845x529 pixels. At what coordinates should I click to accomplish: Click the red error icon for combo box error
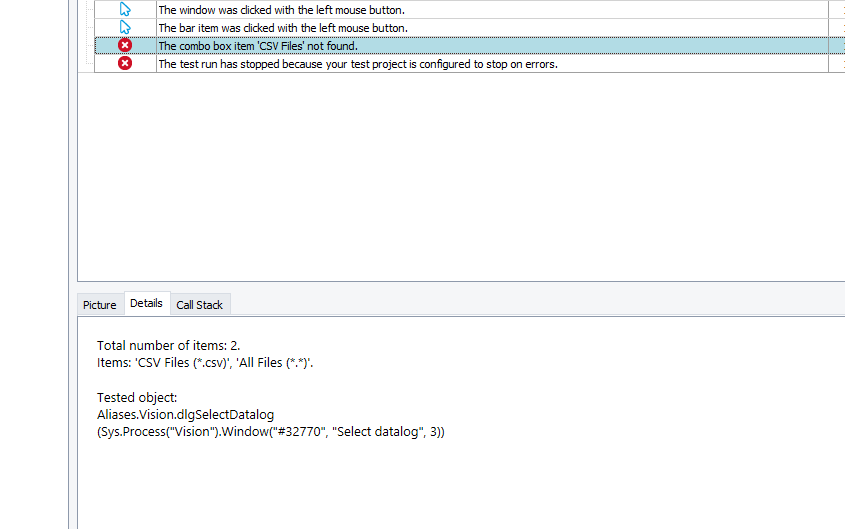coord(125,46)
